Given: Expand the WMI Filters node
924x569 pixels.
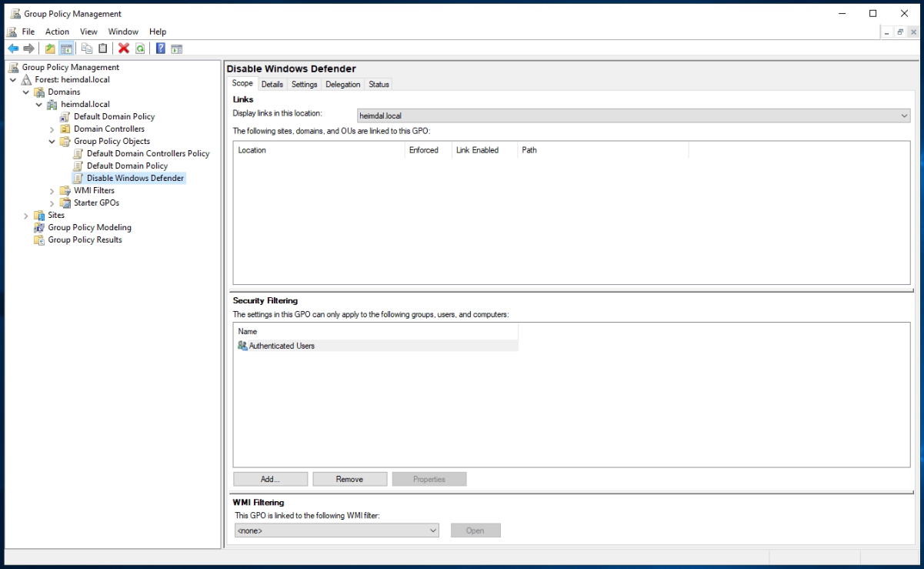Looking at the screenshot, I should 52,190.
